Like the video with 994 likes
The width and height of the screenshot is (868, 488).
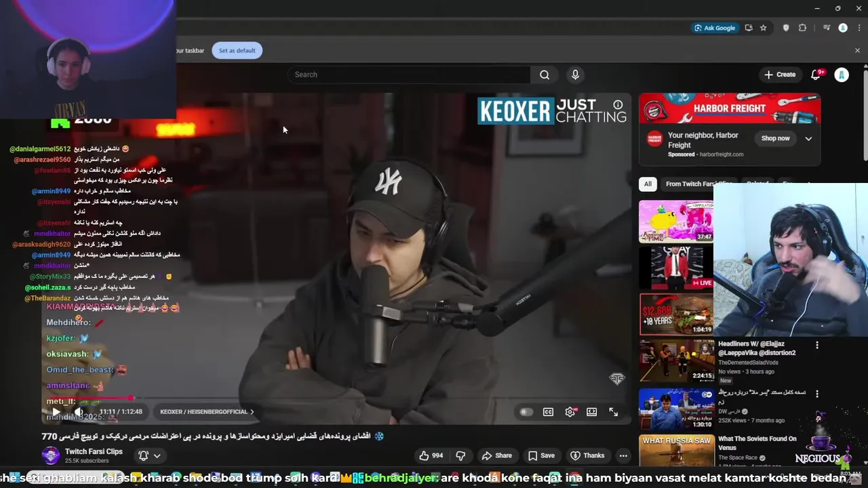coord(431,455)
